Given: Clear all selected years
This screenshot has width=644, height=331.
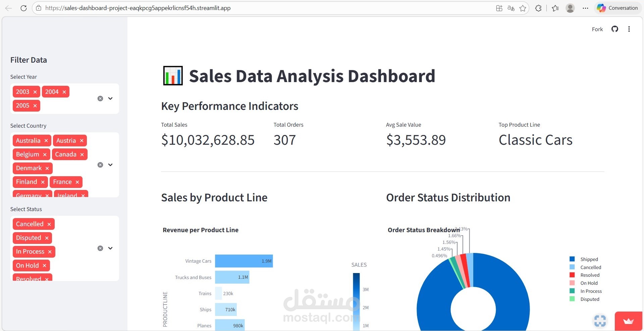Looking at the screenshot, I should (x=100, y=98).
